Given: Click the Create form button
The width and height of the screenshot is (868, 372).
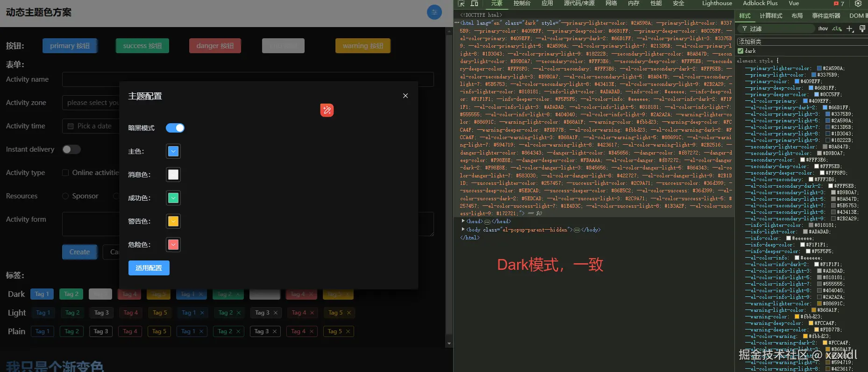Looking at the screenshot, I should point(80,252).
